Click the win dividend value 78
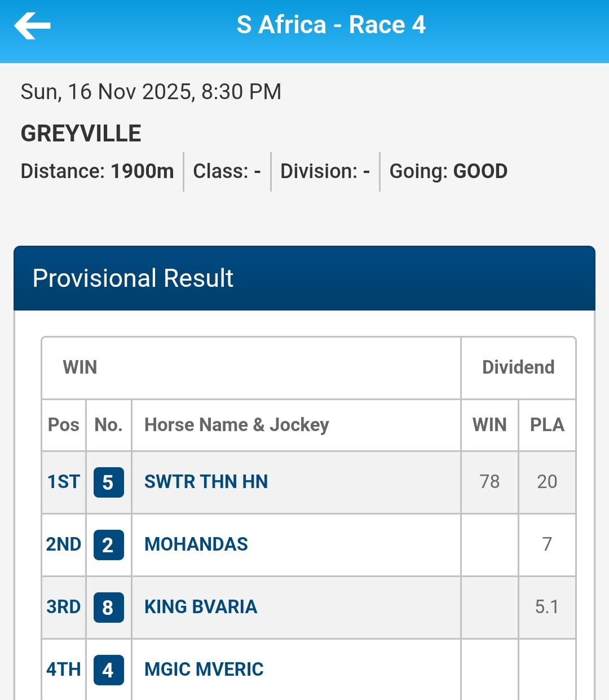Image resolution: width=609 pixels, height=700 pixels. [489, 482]
